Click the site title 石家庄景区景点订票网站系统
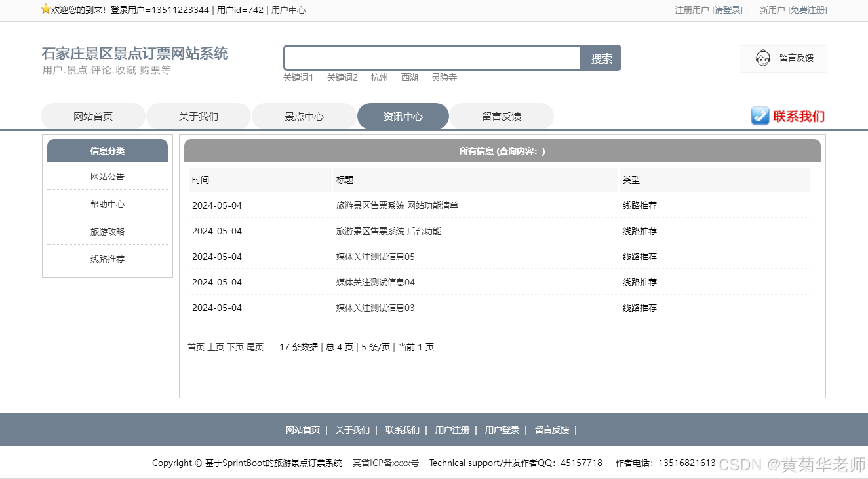The height and width of the screenshot is (479, 868). [x=135, y=53]
